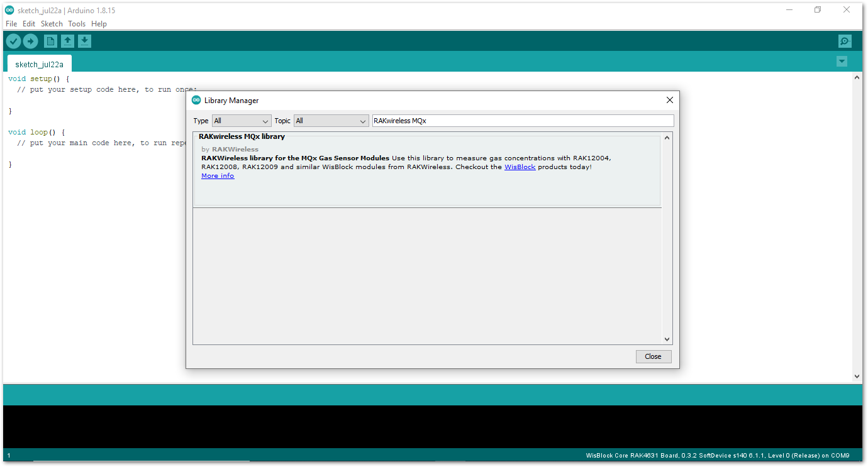Restore down the Arduino window

coord(818,10)
